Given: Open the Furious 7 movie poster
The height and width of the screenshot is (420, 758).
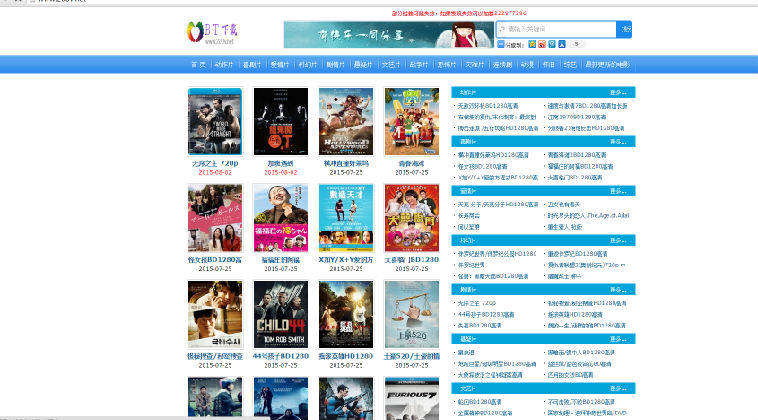Looking at the screenshot, I should (412, 398).
